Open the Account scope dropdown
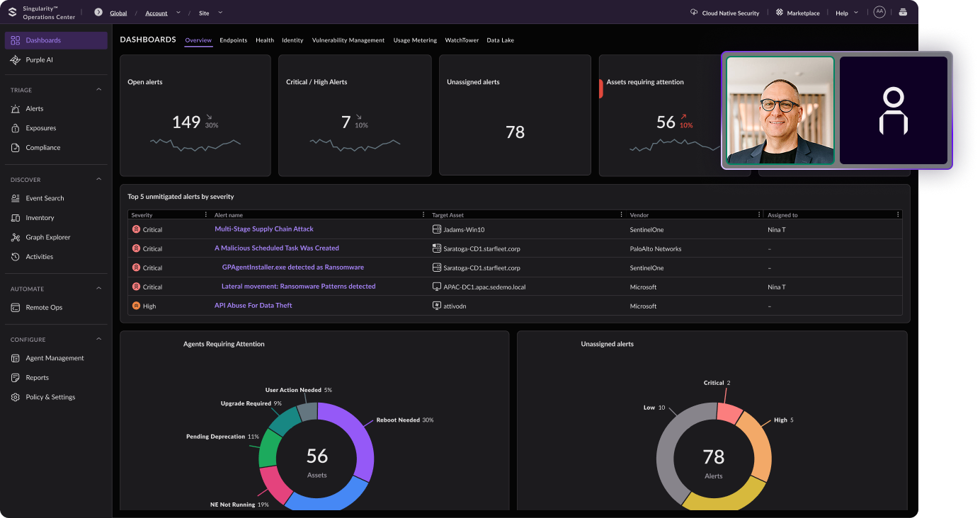Screen dimensions: 980x518 pyautogui.click(x=178, y=13)
